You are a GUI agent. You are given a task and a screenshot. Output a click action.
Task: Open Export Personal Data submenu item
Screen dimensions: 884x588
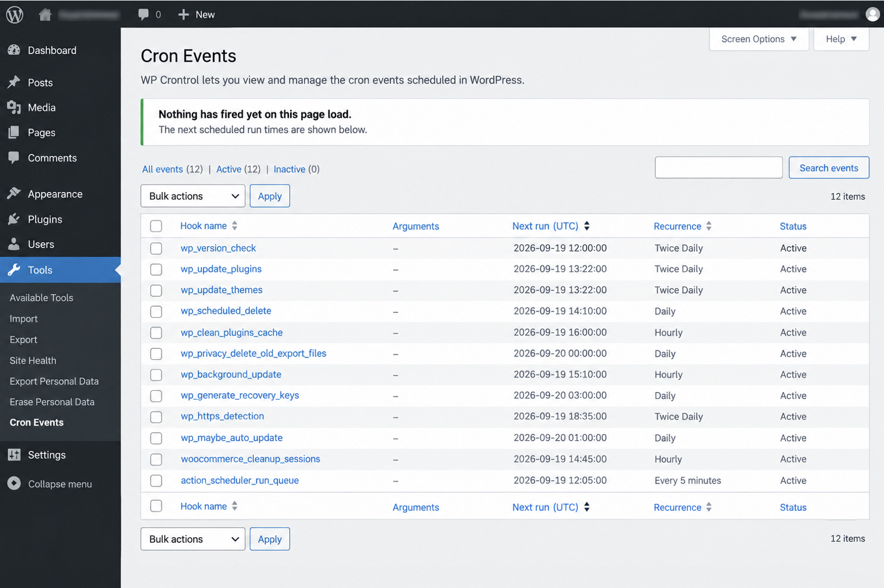[x=54, y=381]
